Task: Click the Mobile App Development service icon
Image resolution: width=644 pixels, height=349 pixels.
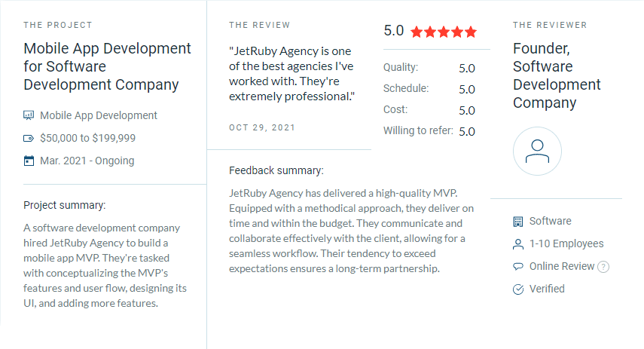Action: pyautogui.click(x=29, y=115)
